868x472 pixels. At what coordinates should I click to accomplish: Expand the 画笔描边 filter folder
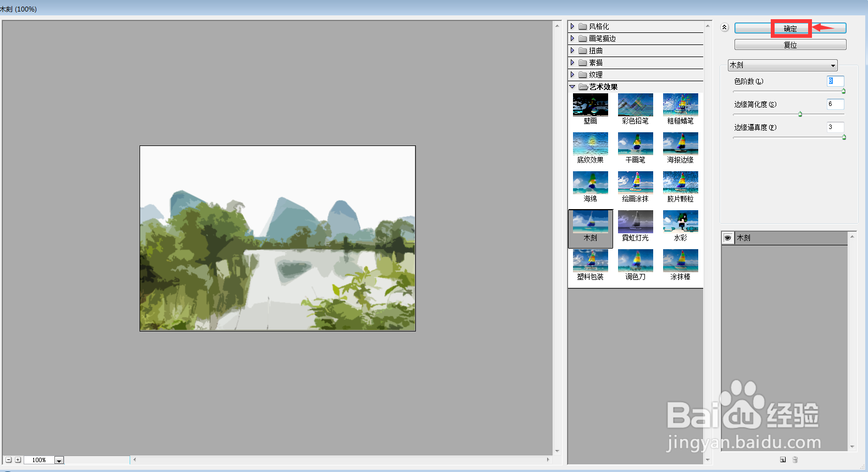coord(572,38)
